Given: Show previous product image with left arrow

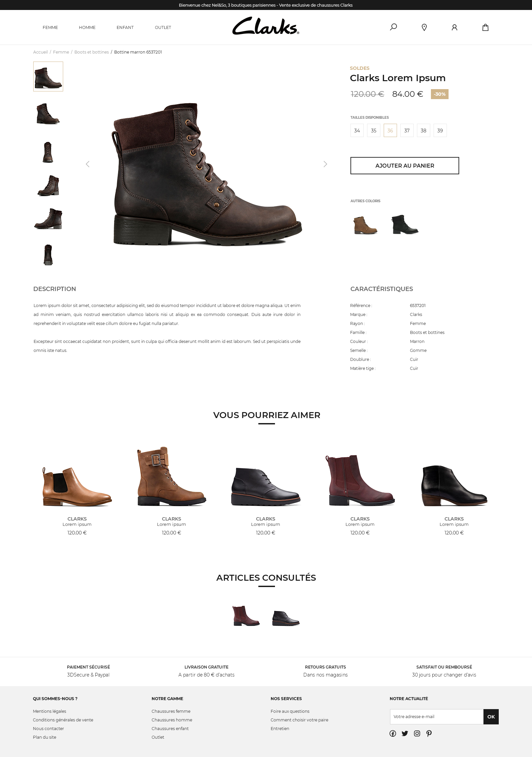Looking at the screenshot, I should pos(88,164).
